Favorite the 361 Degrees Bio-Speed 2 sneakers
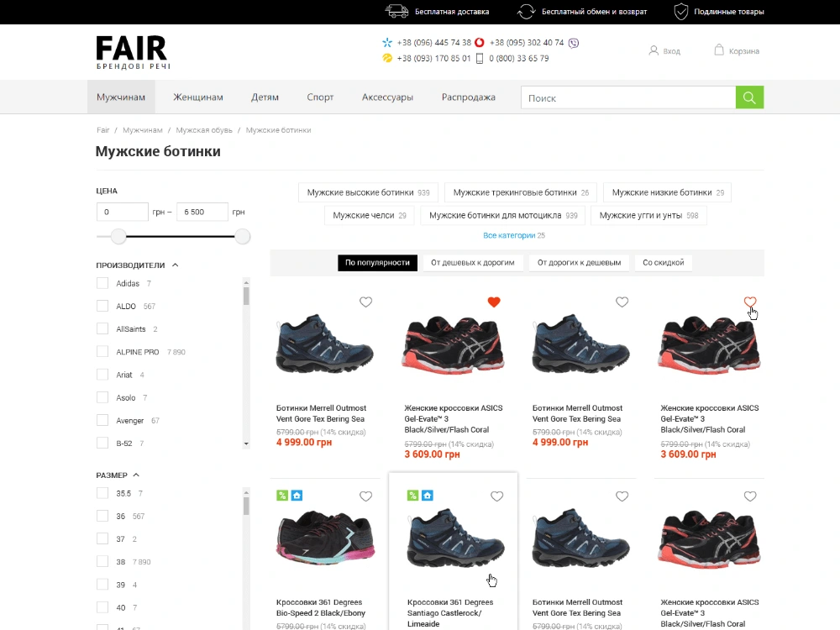840x630 pixels. point(366,496)
